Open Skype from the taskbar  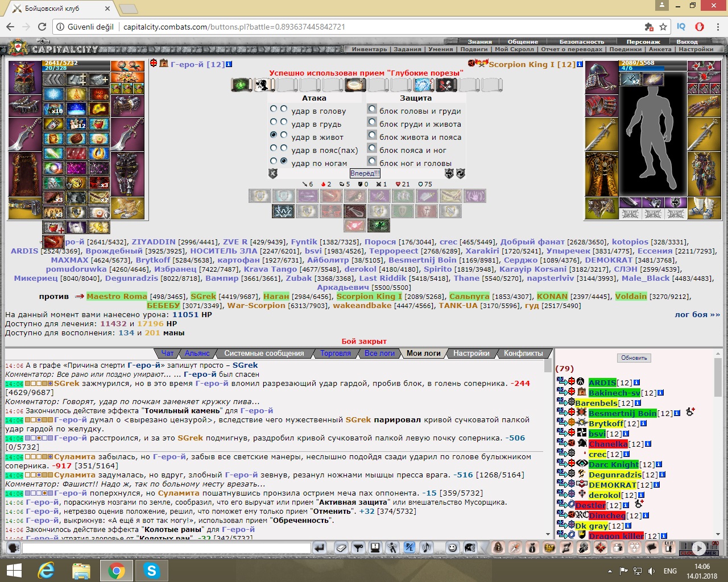(151, 570)
